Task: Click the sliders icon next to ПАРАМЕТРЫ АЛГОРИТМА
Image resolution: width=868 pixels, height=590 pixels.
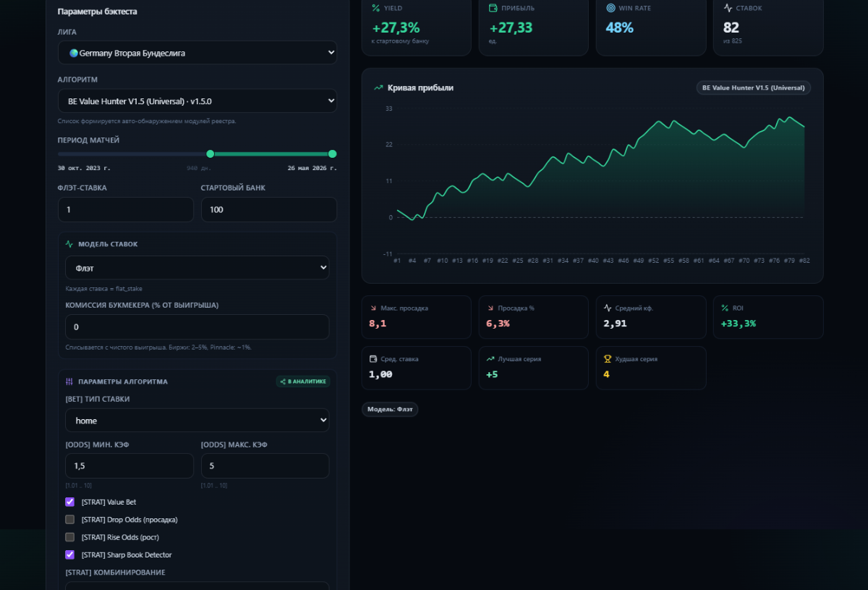Action: click(x=69, y=382)
